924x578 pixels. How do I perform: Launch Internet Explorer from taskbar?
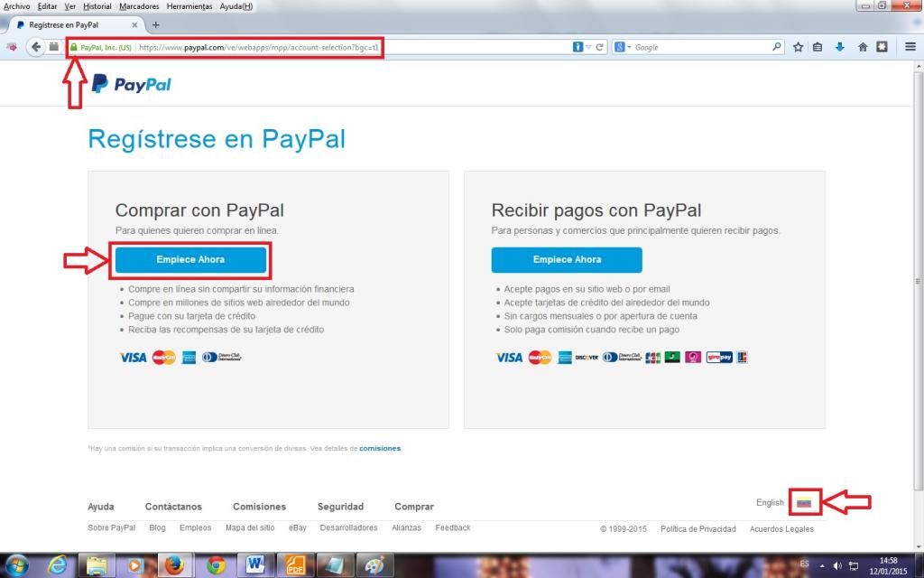57,566
